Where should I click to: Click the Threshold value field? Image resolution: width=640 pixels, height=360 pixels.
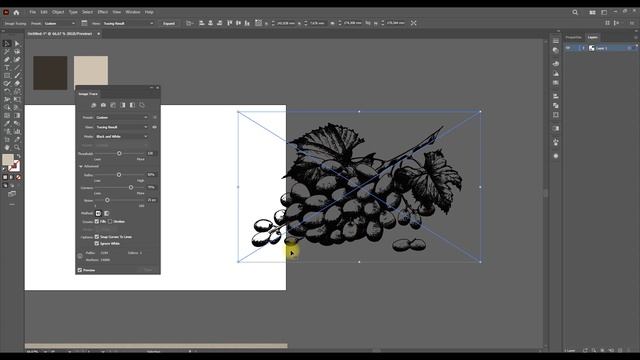[151, 153]
